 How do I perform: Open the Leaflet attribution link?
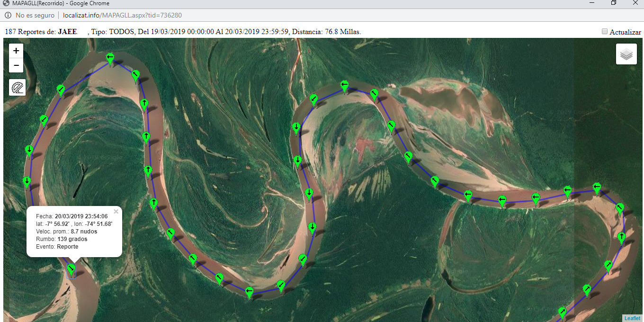[x=632, y=318]
